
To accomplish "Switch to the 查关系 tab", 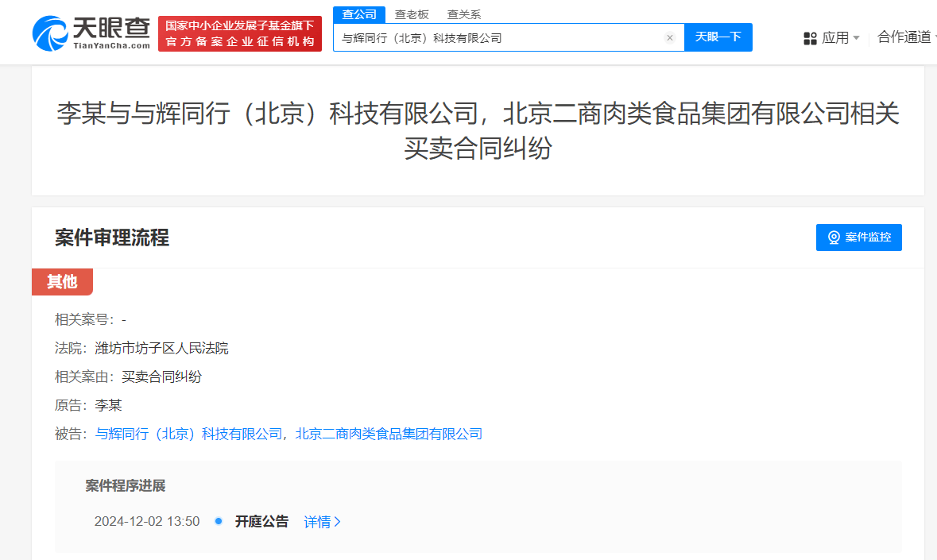I will click(x=464, y=14).
